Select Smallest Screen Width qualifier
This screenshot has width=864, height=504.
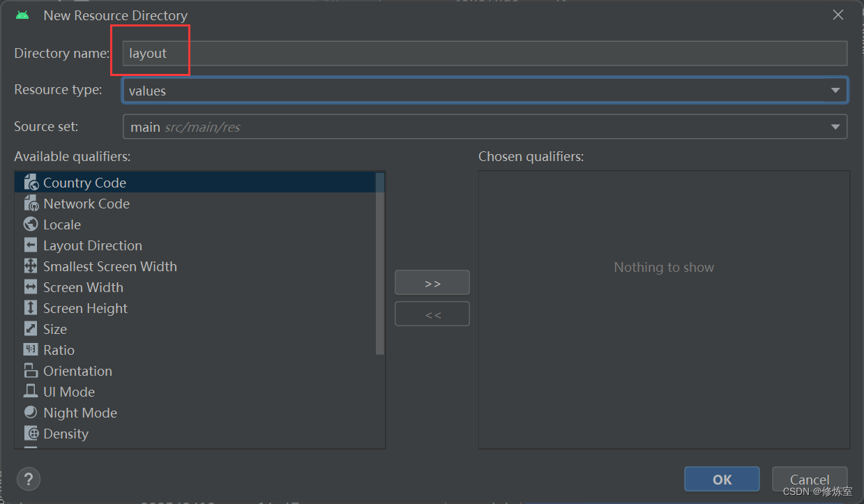pos(195,266)
